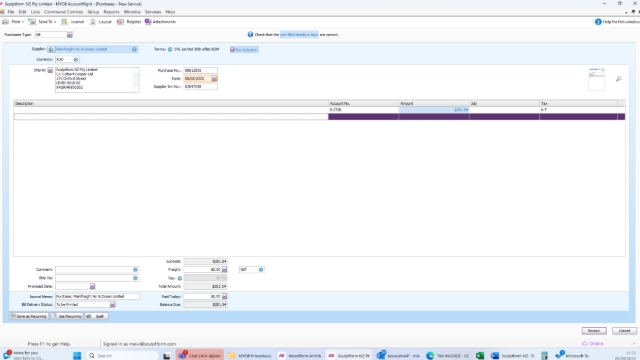Click the empty Description cell in second row
Viewport: 640px width, 360px height.
click(x=171, y=117)
